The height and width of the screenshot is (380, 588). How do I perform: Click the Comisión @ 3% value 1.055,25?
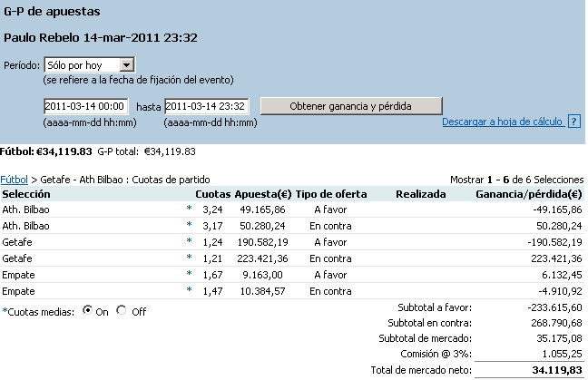tap(562, 354)
